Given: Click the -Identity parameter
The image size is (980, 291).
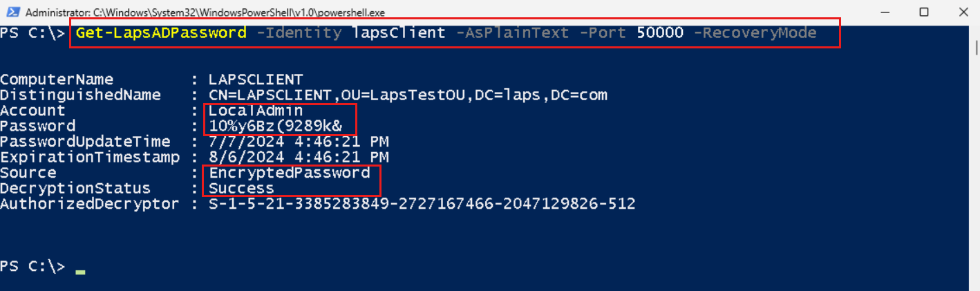Looking at the screenshot, I should tap(296, 32).
